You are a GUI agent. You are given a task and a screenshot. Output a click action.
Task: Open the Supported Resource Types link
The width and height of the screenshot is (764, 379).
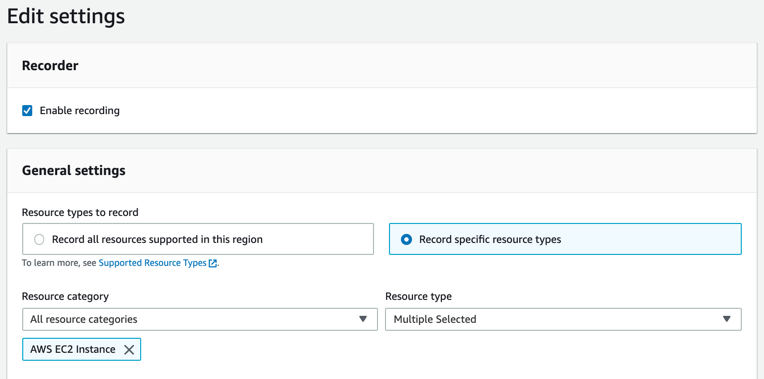[153, 263]
